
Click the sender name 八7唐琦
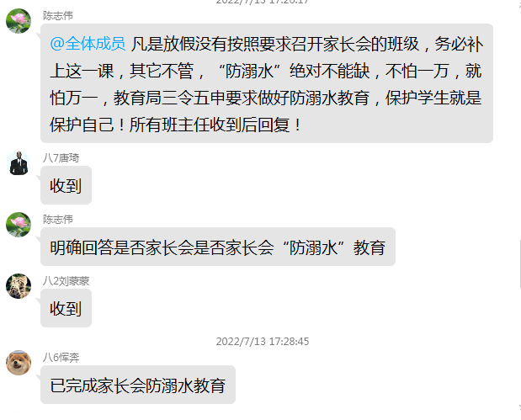[x=61, y=158]
